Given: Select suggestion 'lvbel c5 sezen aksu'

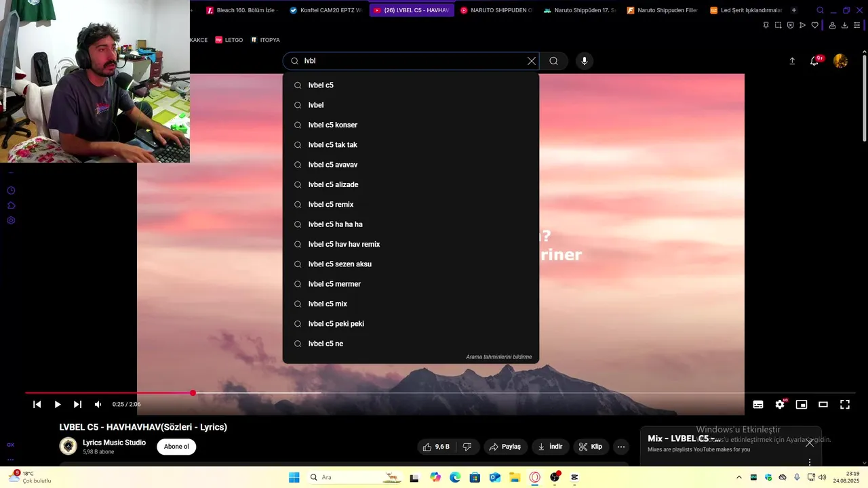Looking at the screenshot, I should [411, 264].
